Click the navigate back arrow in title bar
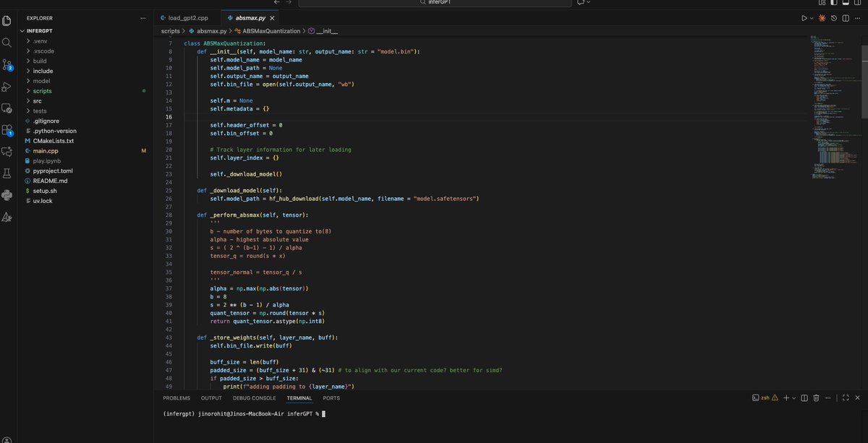The height and width of the screenshot is (443, 868). [276, 2]
